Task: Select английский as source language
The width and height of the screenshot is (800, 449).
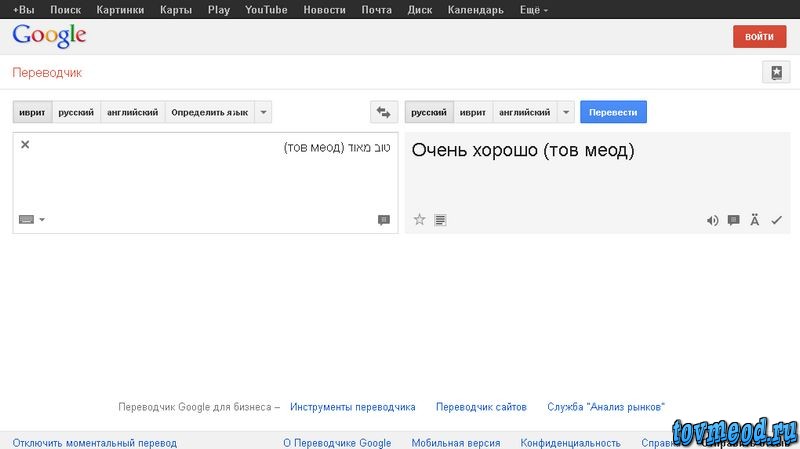Action: pos(133,112)
